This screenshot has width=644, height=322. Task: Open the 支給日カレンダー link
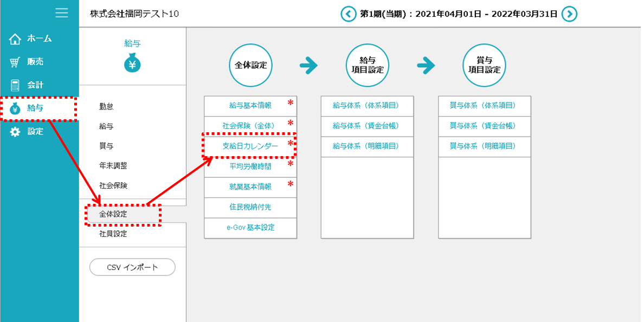(250, 146)
